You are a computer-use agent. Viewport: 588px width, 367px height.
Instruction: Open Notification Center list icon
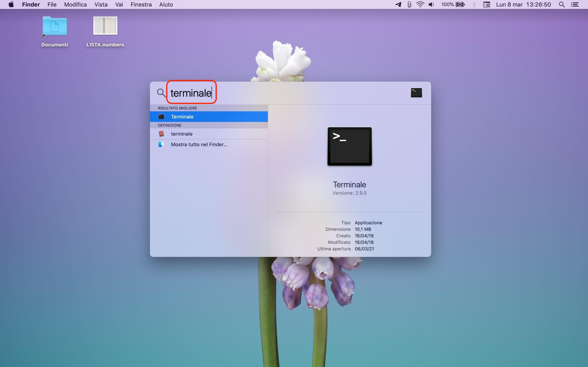pos(575,5)
